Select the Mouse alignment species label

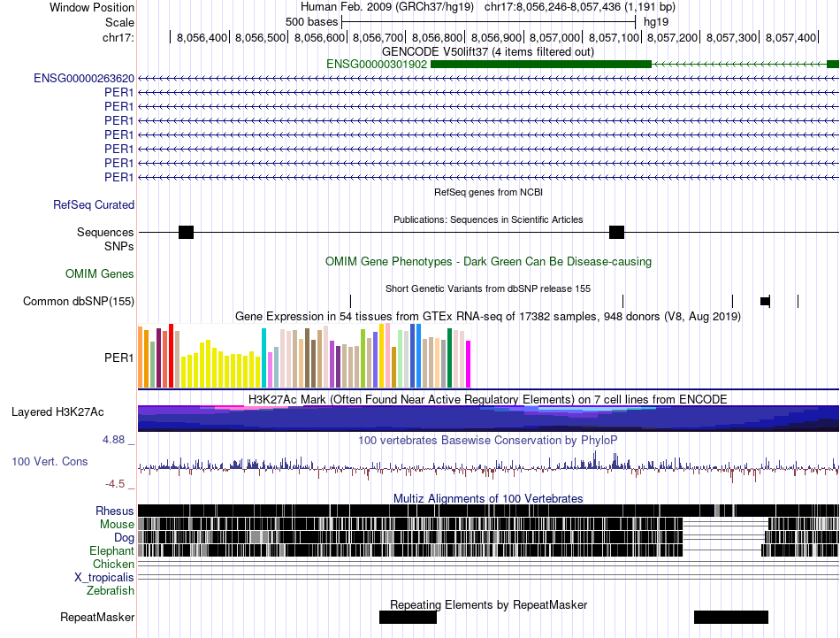click(117, 525)
